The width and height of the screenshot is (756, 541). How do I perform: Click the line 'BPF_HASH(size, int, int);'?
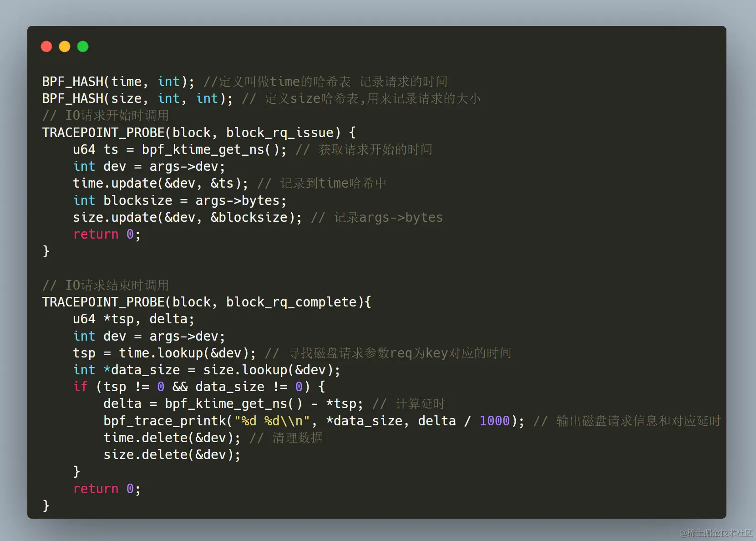point(137,98)
